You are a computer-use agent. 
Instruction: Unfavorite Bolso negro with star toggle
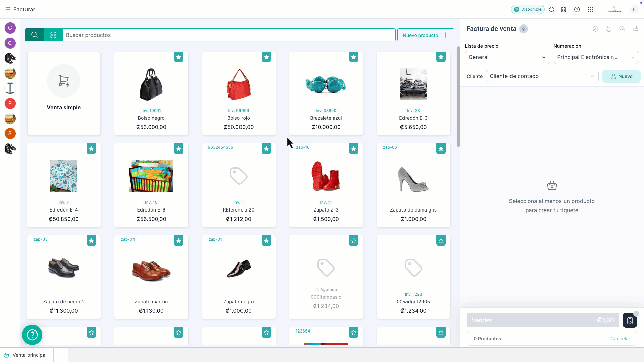(179, 57)
